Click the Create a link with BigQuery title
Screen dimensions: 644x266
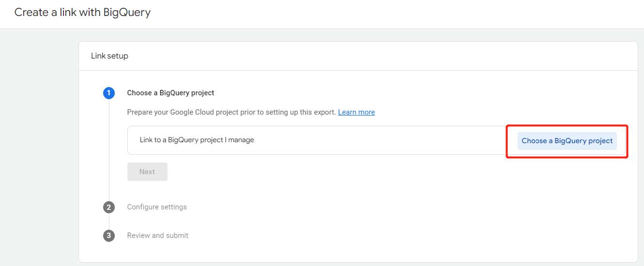[82, 13]
